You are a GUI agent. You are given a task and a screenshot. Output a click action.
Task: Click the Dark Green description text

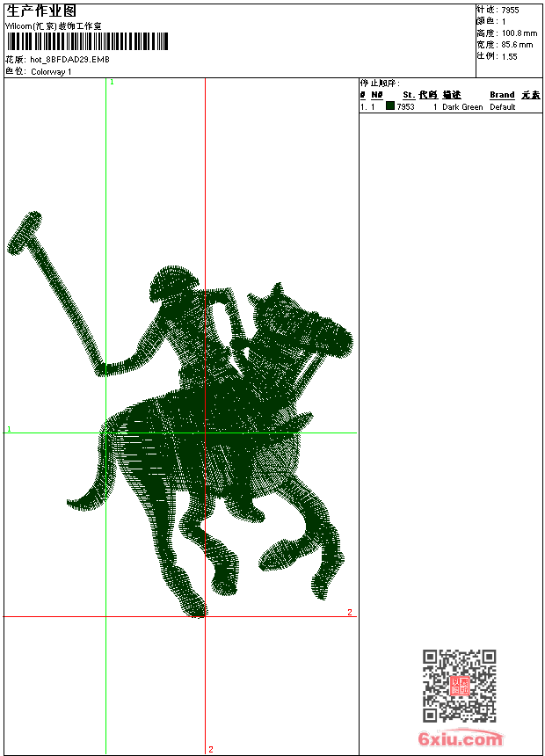[462, 107]
